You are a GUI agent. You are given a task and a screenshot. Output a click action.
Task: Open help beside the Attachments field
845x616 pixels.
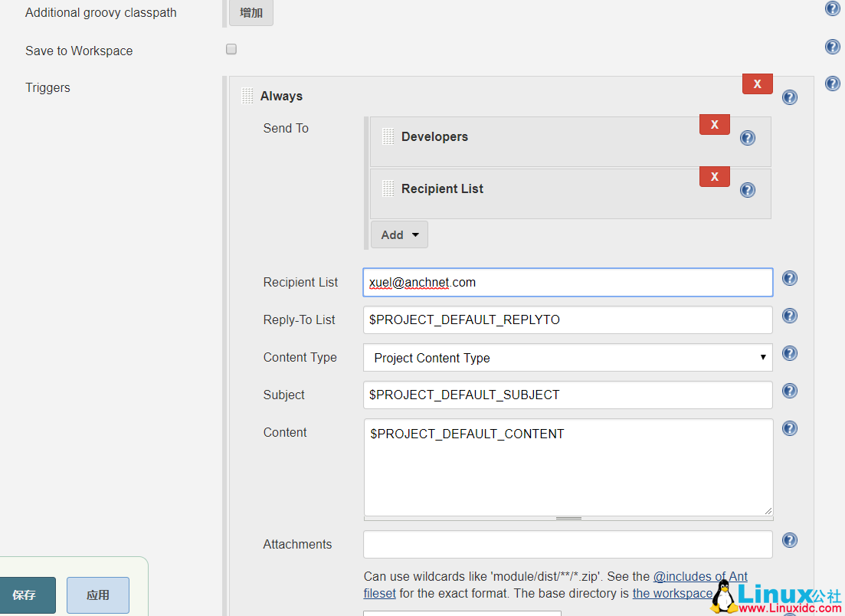(x=789, y=540)
